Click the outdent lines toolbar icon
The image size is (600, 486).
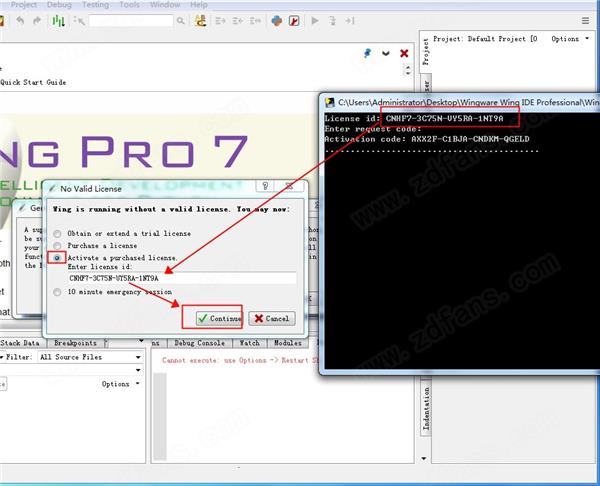pyautogui.click(x=238, y=21)
